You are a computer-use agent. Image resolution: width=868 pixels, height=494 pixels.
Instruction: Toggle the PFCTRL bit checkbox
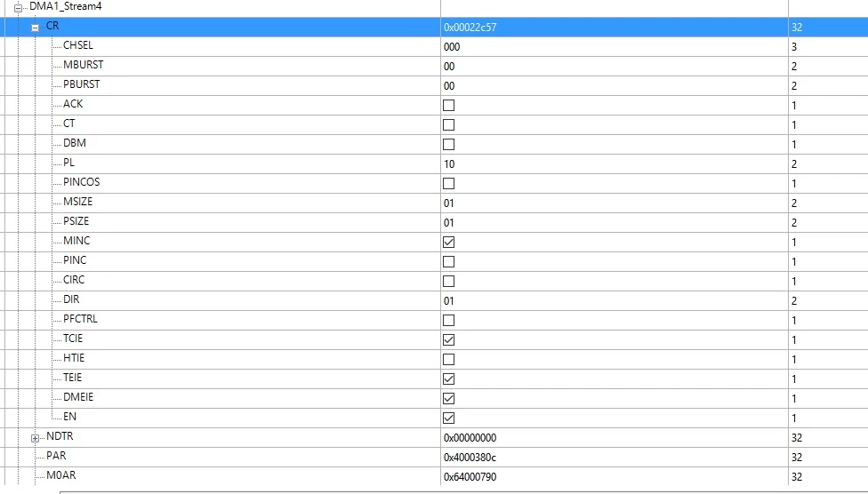pyautogui.click(x=449, y=320)
